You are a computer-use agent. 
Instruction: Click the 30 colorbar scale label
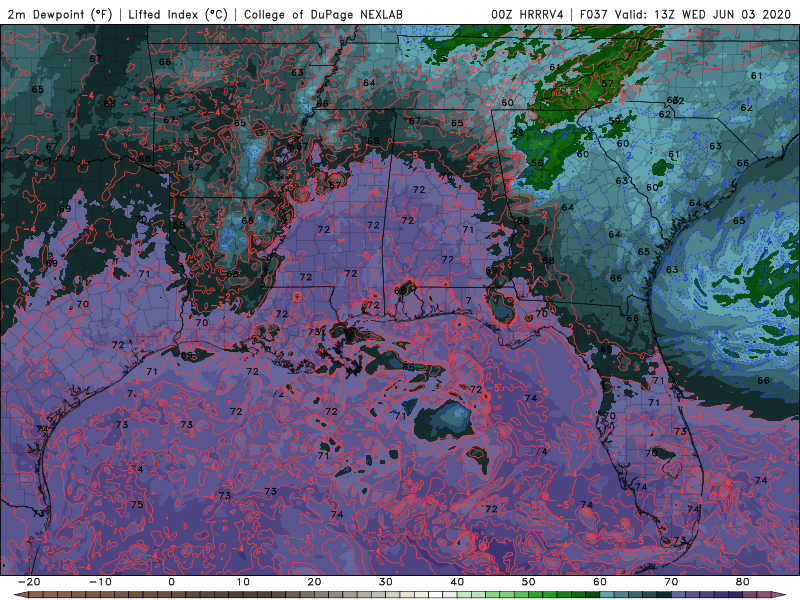386,582
